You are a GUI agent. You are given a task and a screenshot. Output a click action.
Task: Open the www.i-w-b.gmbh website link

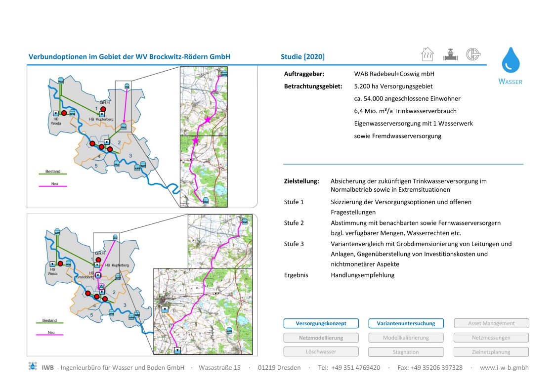click(504, 367)
